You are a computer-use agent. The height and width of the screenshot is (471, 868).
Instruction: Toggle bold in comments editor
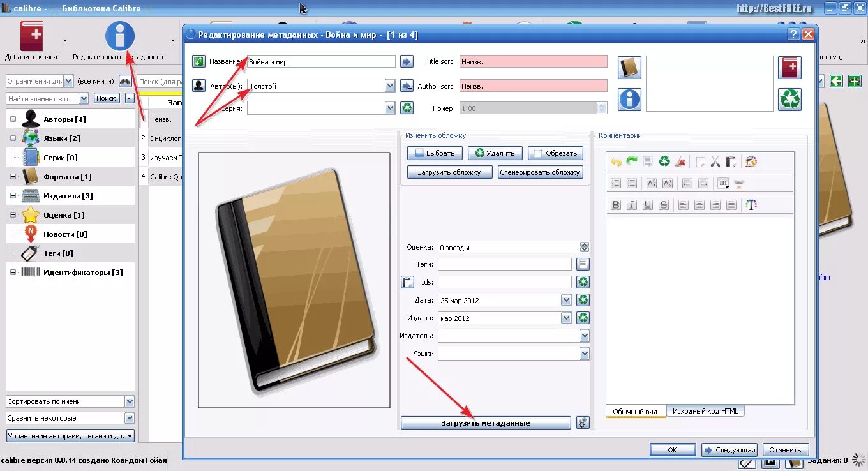[616, 205]
